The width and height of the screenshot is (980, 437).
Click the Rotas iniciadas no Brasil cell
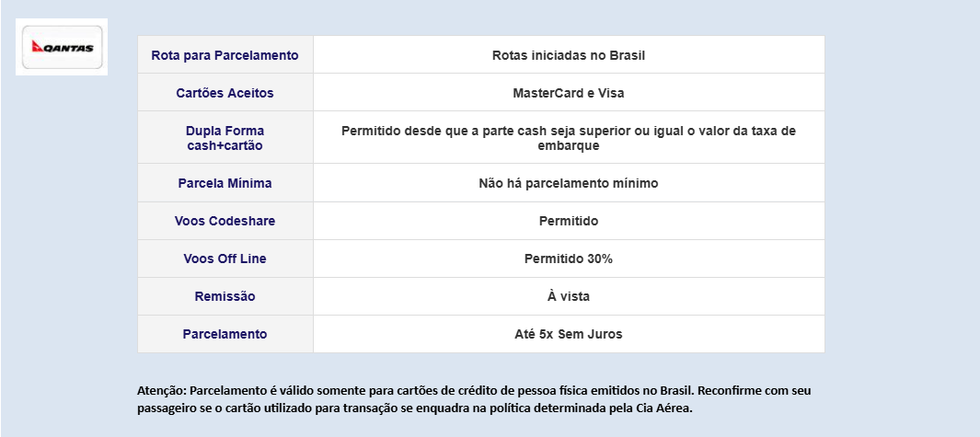tap(569, 55)
